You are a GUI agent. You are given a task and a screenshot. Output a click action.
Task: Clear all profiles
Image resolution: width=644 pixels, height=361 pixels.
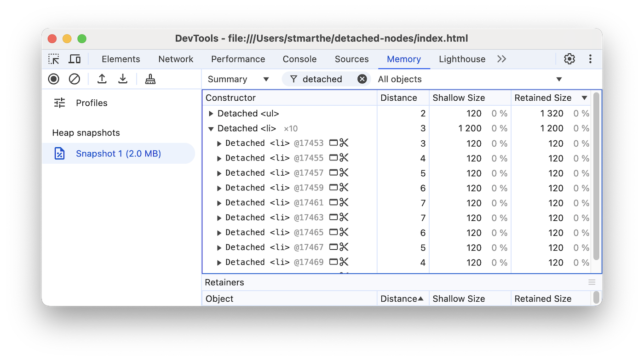click(x=74, y=79)
